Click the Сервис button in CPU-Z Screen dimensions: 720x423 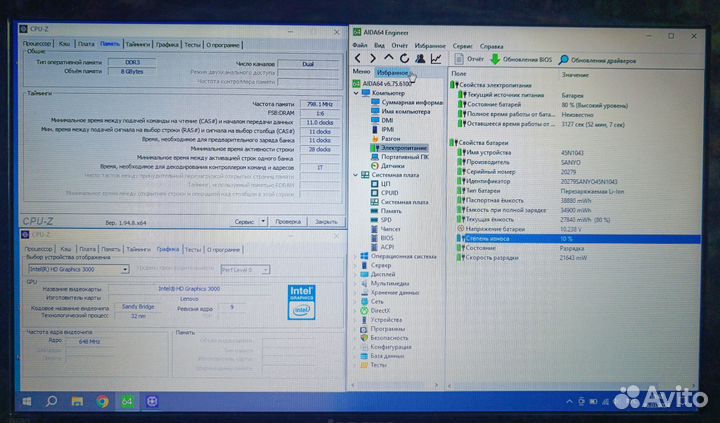click(x=244, y=221)
